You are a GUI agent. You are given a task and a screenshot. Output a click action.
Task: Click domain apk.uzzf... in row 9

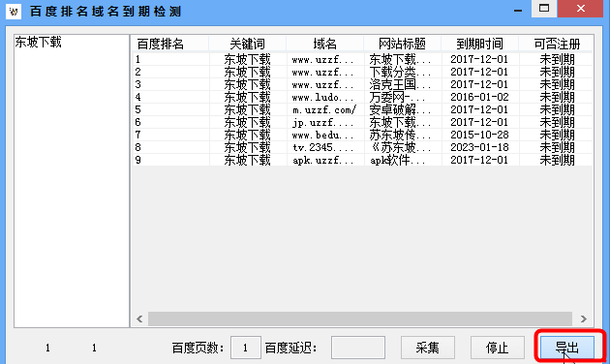click(x=322, y=160)
